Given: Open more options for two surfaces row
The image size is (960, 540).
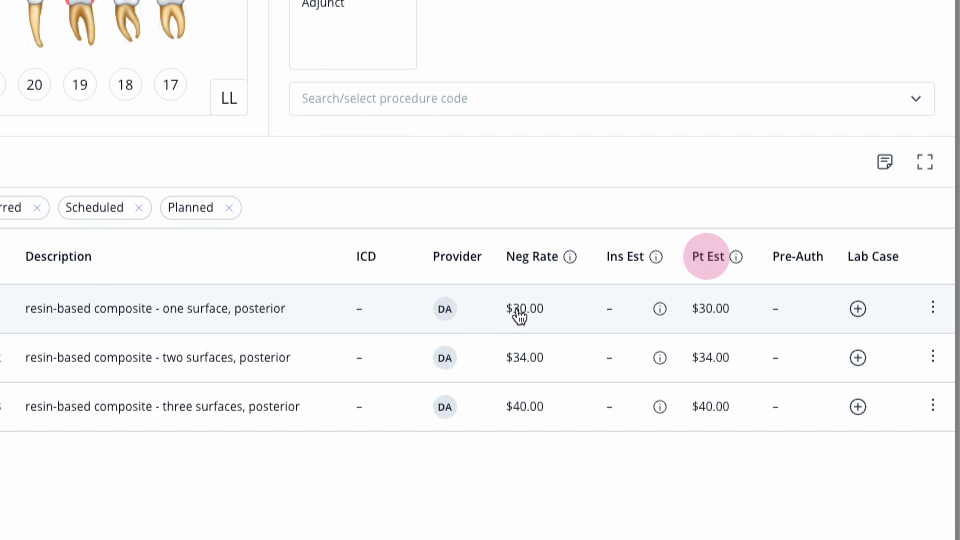Looking at the screenshot, I should [932, 356].
